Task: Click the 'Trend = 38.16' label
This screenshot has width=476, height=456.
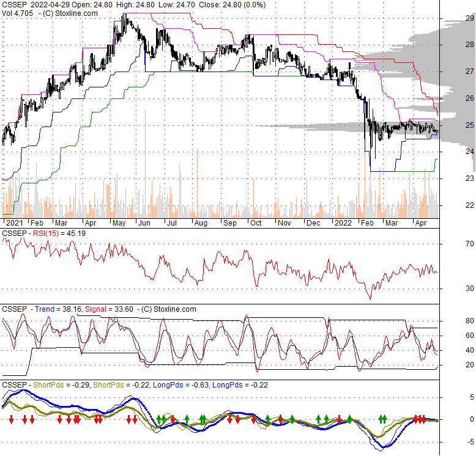Action: click(x=58, y=309)
